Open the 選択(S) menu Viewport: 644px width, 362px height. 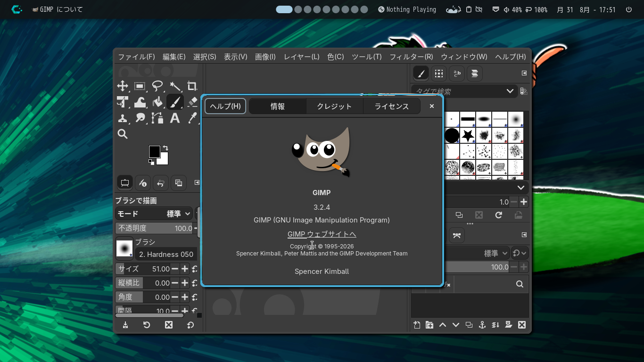tap(205, 57)
